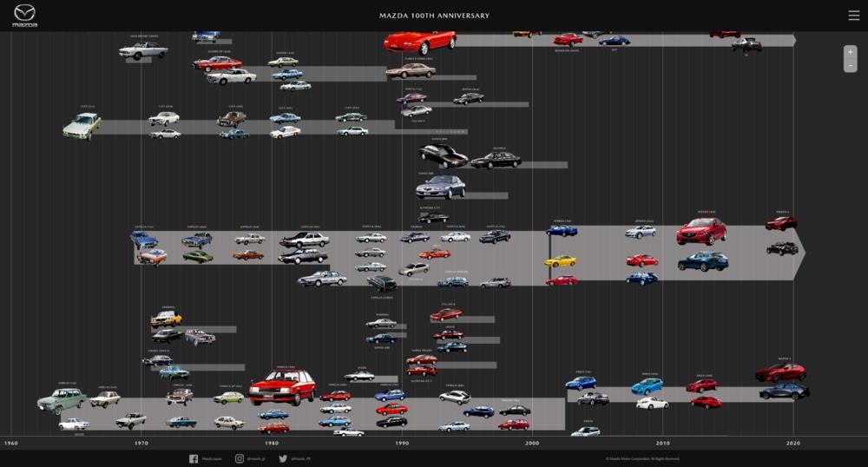This screenshot has width=868, height=467.
Task: Select the blue hatchback near 2004
Action: click(581, 383)
